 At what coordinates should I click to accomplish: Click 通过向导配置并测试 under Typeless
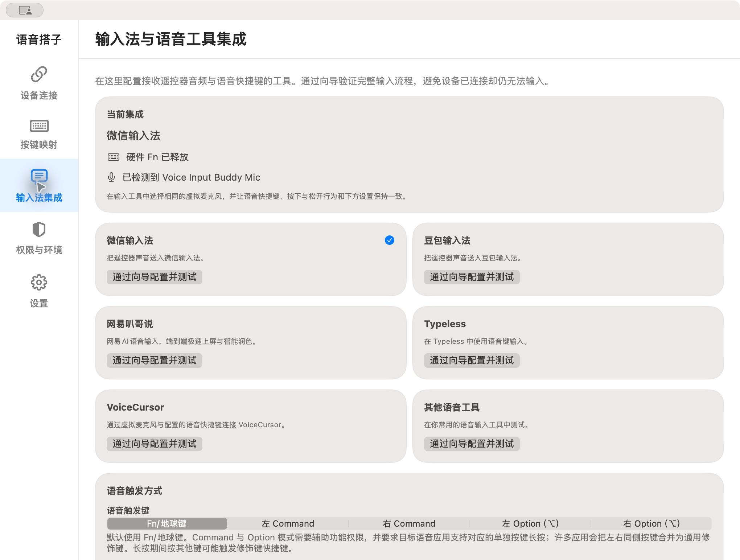point(472,361)
